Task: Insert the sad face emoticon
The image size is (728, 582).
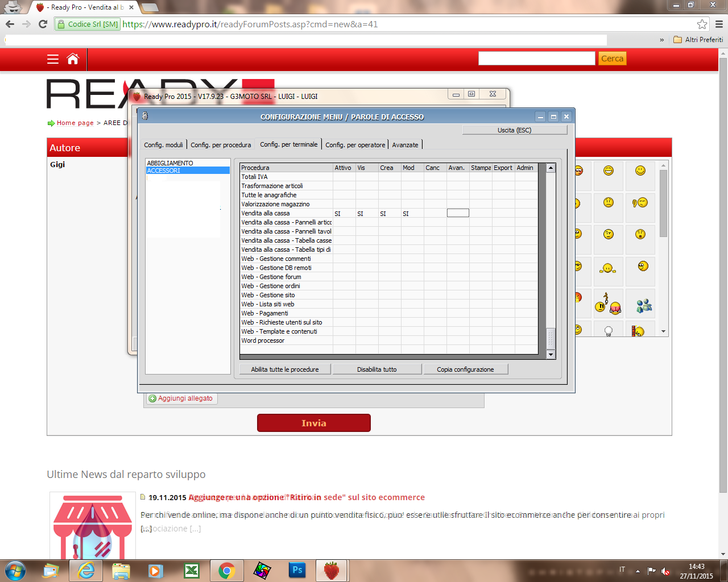Action: tap(609, 202)
